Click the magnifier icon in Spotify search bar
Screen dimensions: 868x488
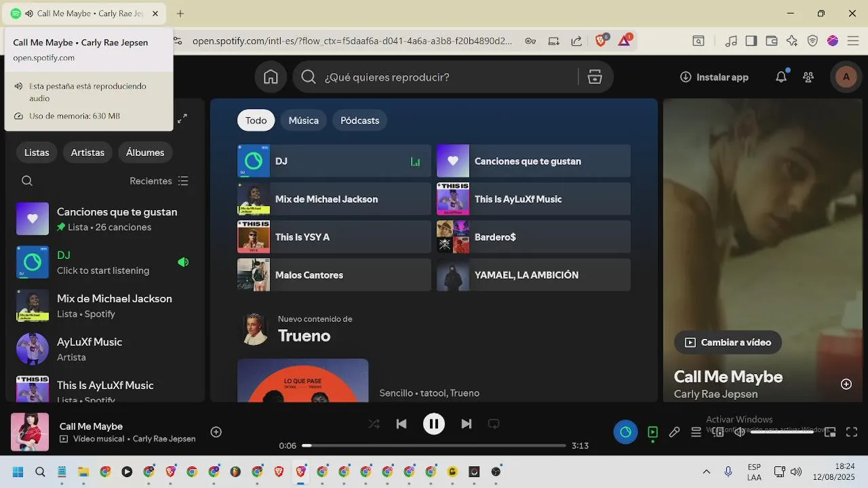tap(309, 77)
